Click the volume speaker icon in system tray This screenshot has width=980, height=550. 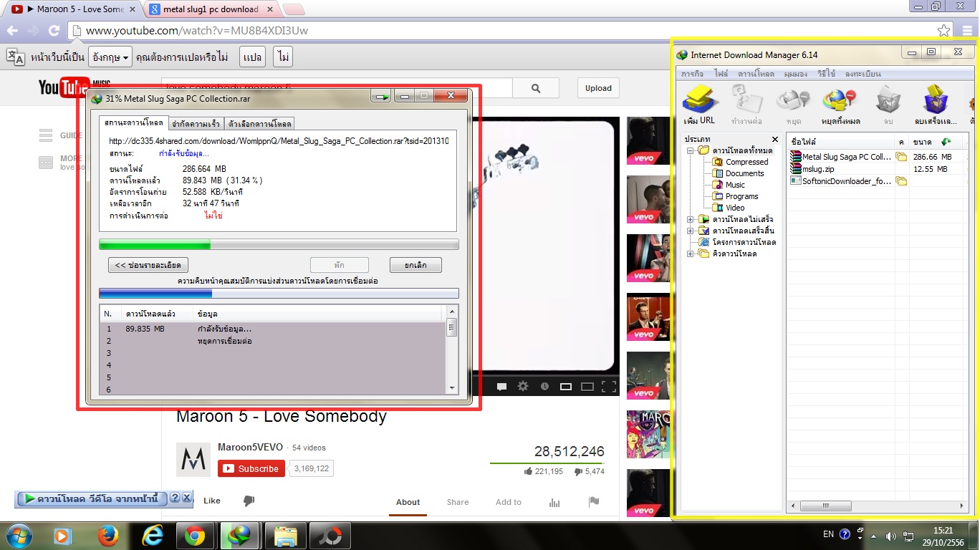(x=890, y=536)
